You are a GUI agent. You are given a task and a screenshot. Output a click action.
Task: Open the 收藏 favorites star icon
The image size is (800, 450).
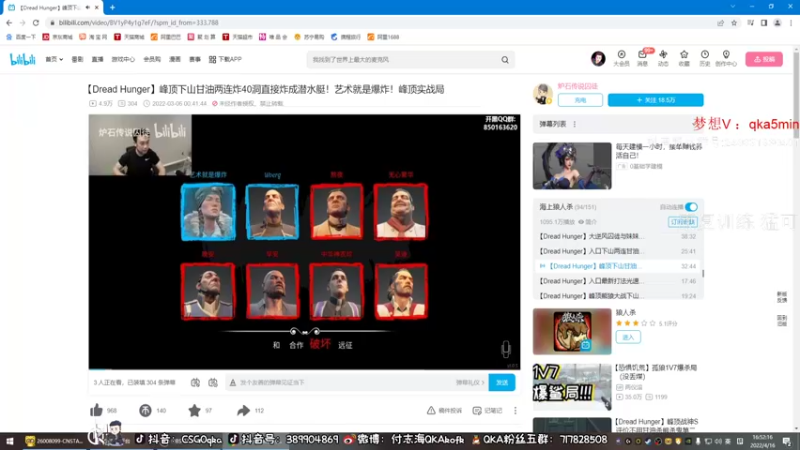click(684, 58)
